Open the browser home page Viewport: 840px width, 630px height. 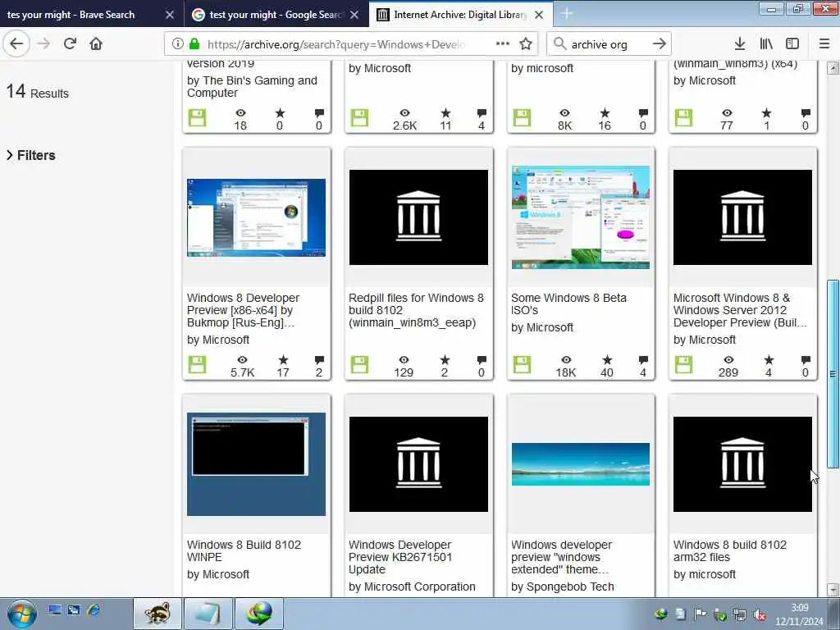[x=96, y=44]
